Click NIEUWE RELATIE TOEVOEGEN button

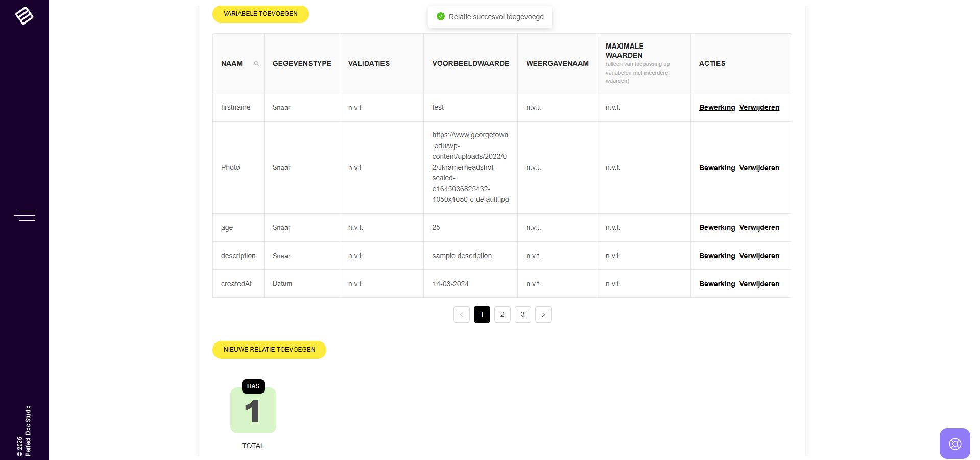(x=269, y=350)
